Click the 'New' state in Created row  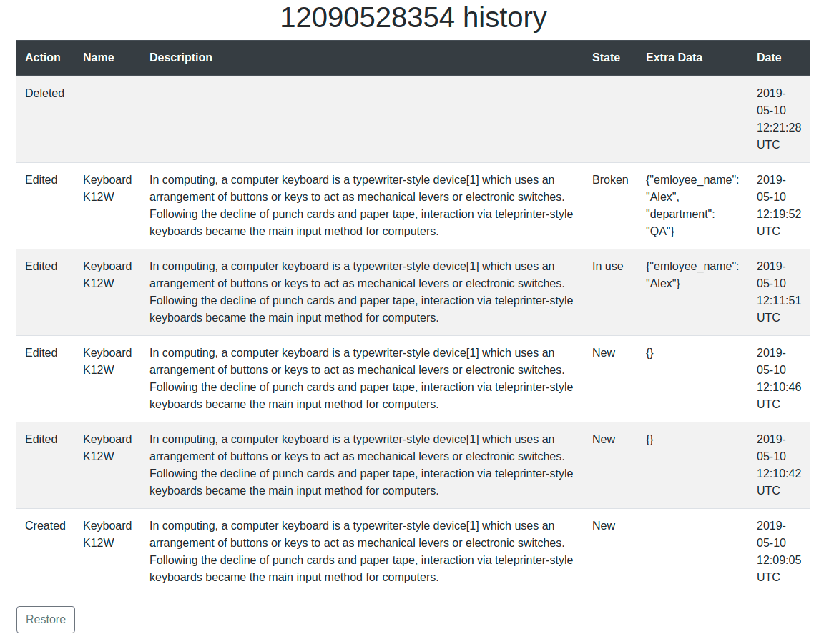coord(604,526)
